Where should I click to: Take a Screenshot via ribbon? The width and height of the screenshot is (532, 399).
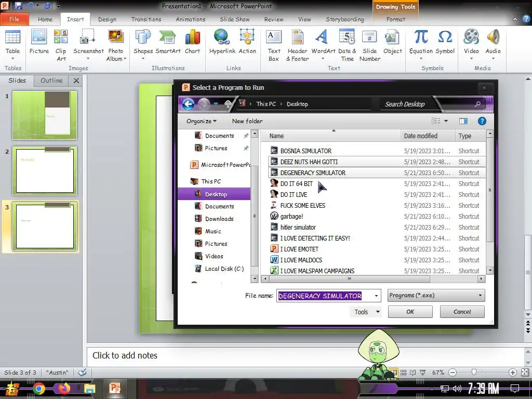coord(88,45)
